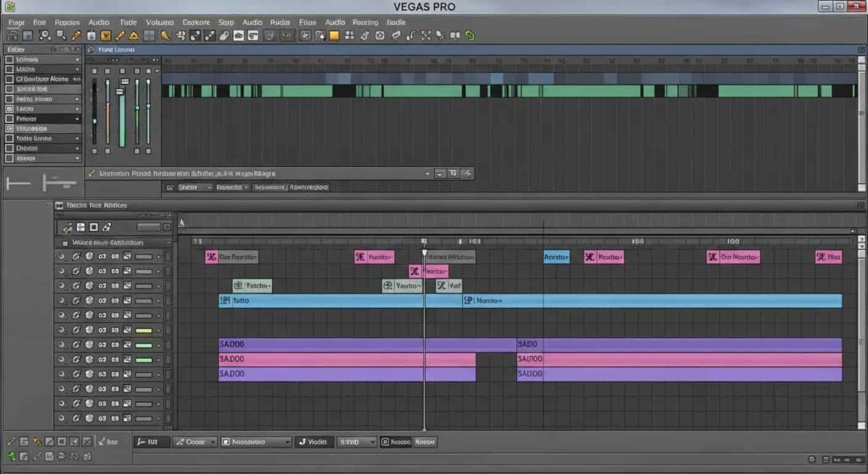Viewport: 868px width, 474px height.
Task: Click the green curved undo arrow icon
Action: [470, 36]
